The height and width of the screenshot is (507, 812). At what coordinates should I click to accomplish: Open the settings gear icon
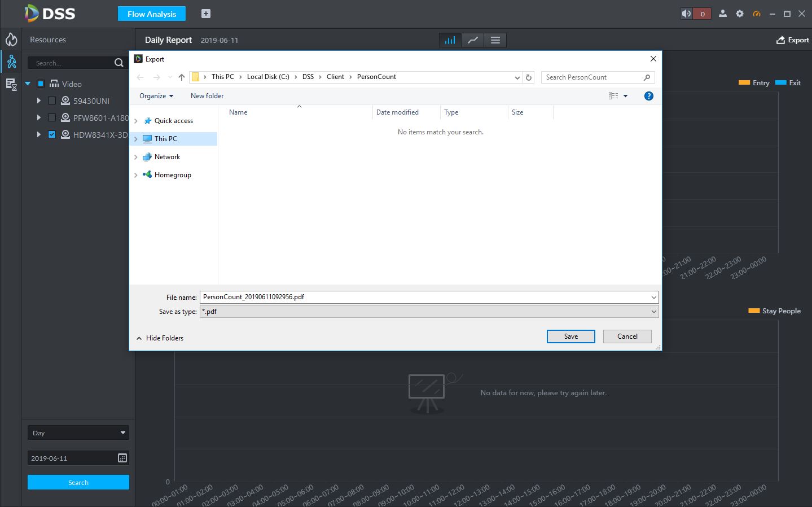[740, 14]
